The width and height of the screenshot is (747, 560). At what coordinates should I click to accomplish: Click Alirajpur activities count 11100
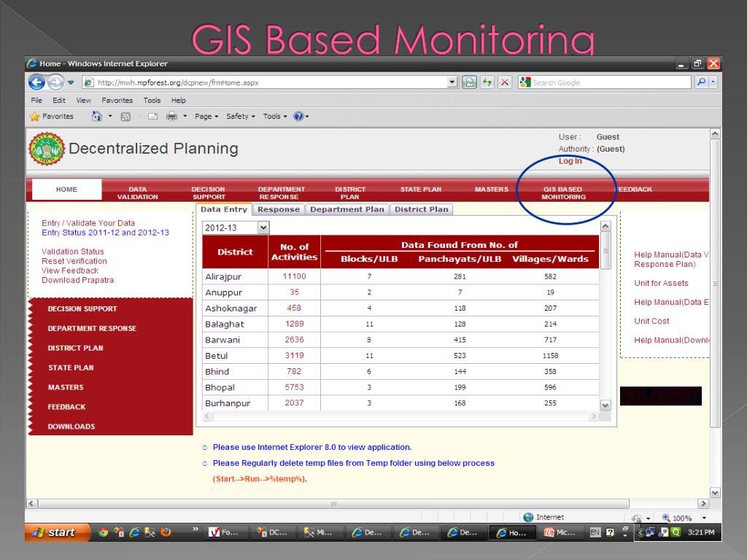click(x=295, y=276)
